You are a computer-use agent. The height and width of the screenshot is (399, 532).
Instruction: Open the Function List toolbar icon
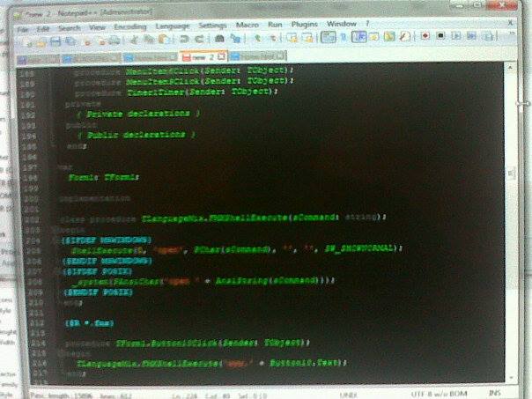[x=405, y=36]
